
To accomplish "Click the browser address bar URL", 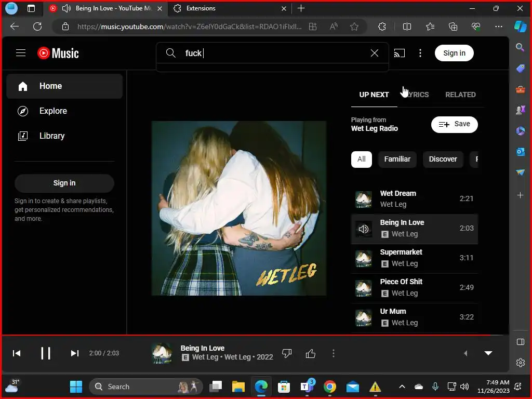I will [x=189, y=26].
